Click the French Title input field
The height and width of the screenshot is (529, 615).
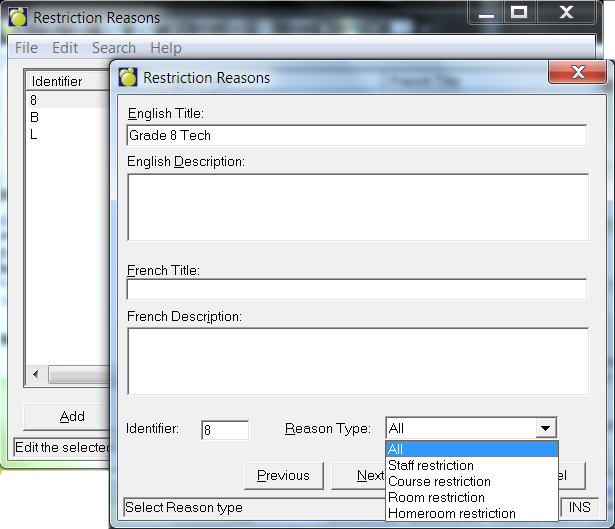[x=356, y=290]
